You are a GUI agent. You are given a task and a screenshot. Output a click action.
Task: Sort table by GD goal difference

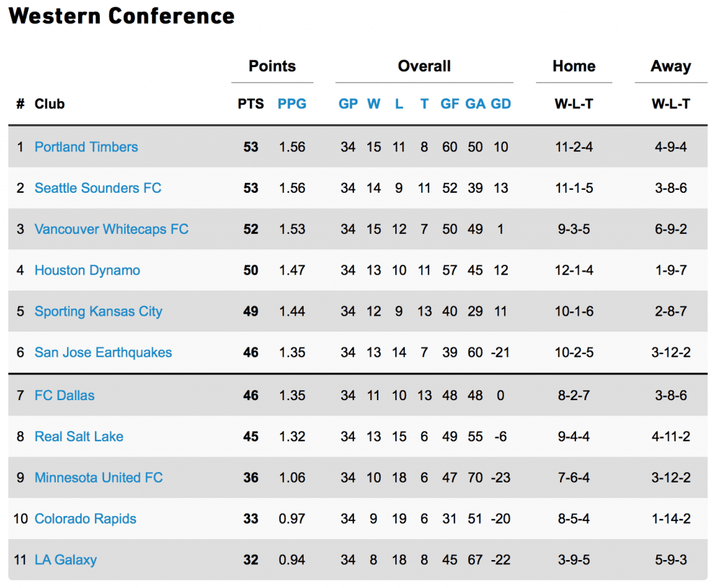501,103
